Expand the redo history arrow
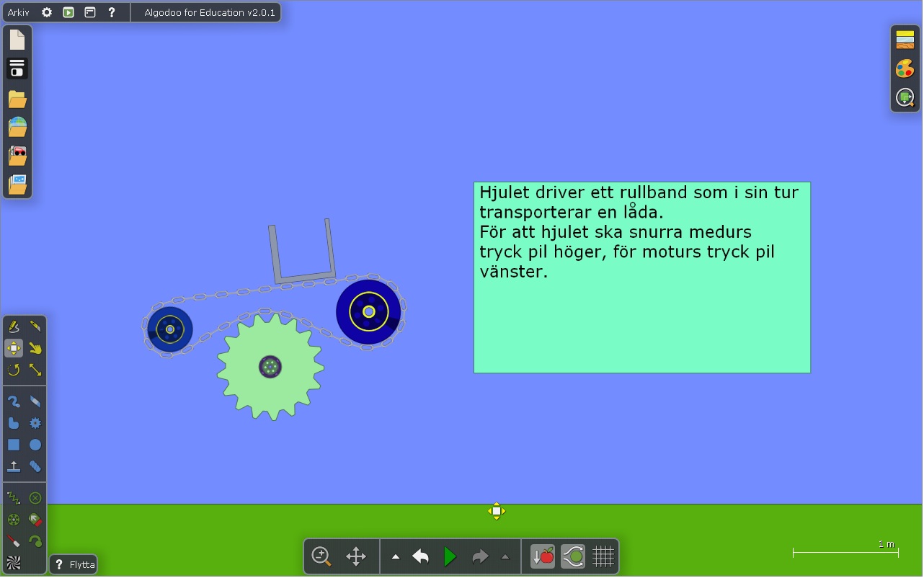Image resolution: width=924 pixels, height=578 pixels. click(x=505, y=557)
